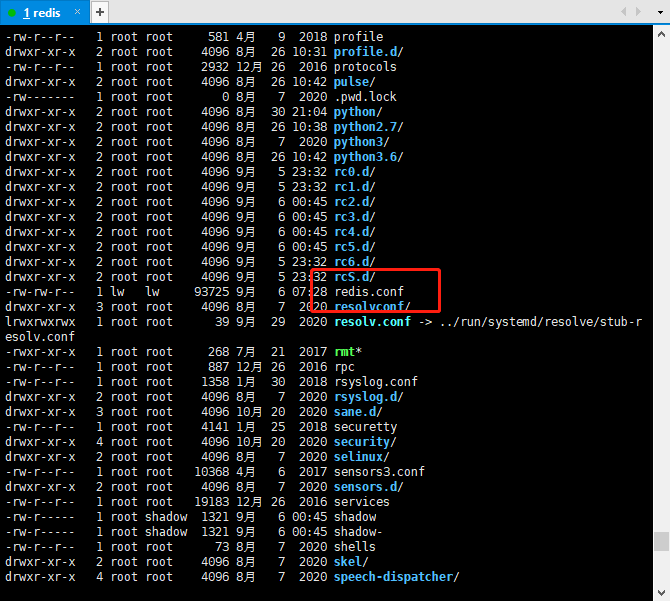The width and height of the screenshot is (670, 601).
Task: Click the scrollbar down arrow
Action: 661,592
